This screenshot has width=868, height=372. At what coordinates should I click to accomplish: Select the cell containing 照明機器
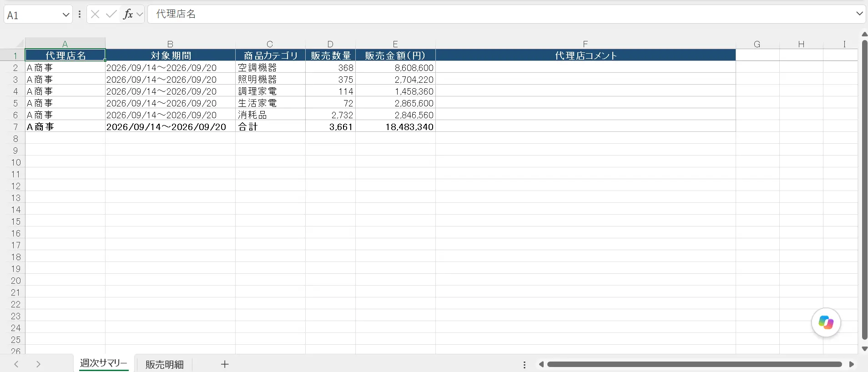coord(270,79)
